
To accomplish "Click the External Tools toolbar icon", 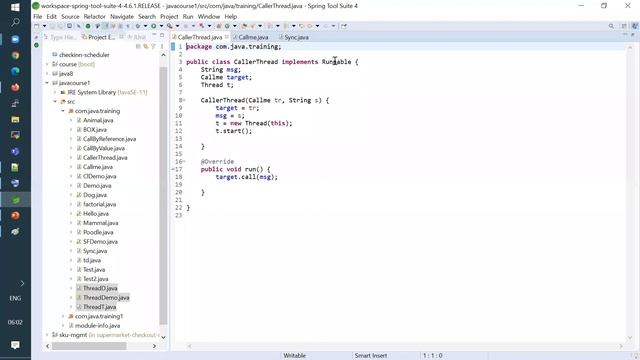I will click(x=169, y=26).
